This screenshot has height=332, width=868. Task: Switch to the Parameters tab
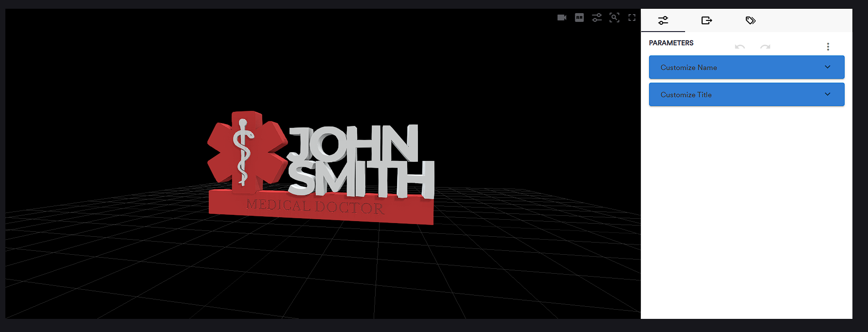(663, 20)
